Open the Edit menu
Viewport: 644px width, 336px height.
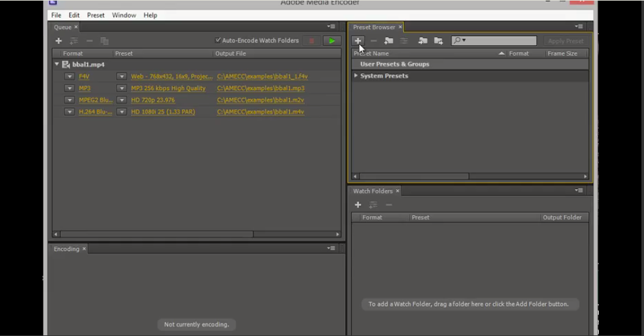pos(74,15)
